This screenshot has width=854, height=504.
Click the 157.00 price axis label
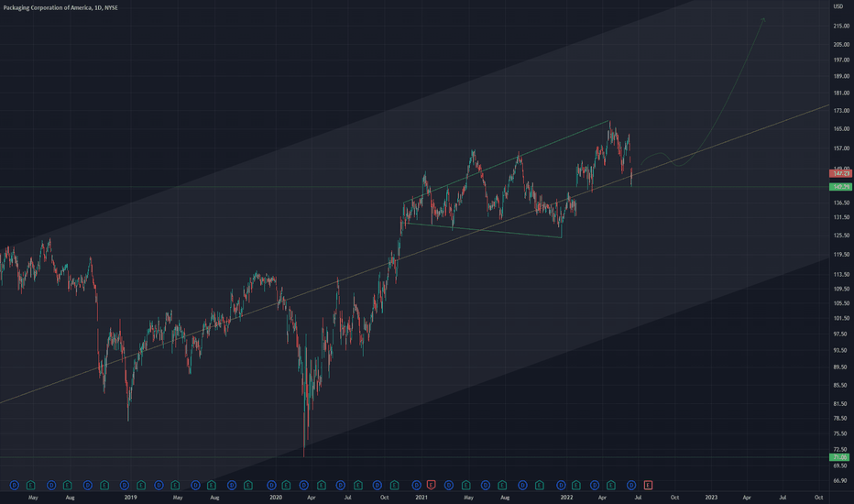tap(841, 148)
